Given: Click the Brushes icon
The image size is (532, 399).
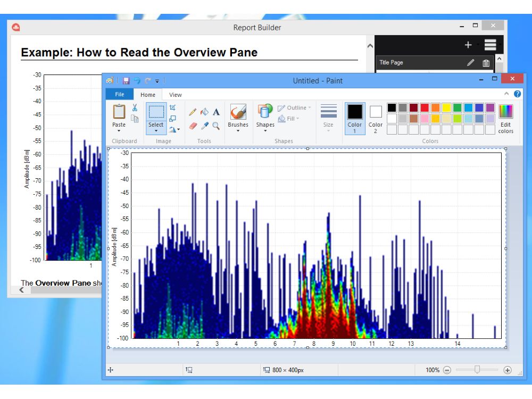Looking at the screenshot, I should coord(238,112).
